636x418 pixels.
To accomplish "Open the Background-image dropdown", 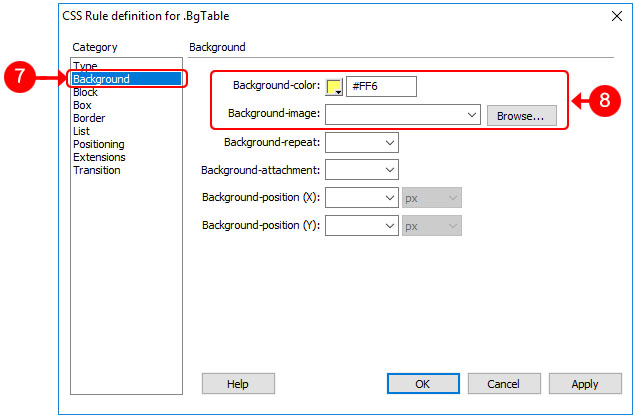I will click(472, 115).
